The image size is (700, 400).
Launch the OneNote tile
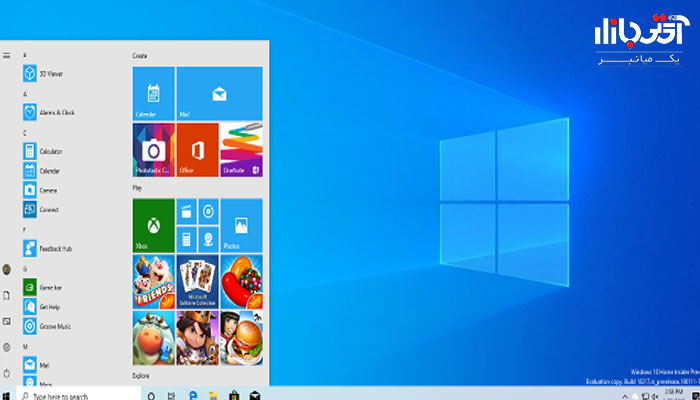241,150
